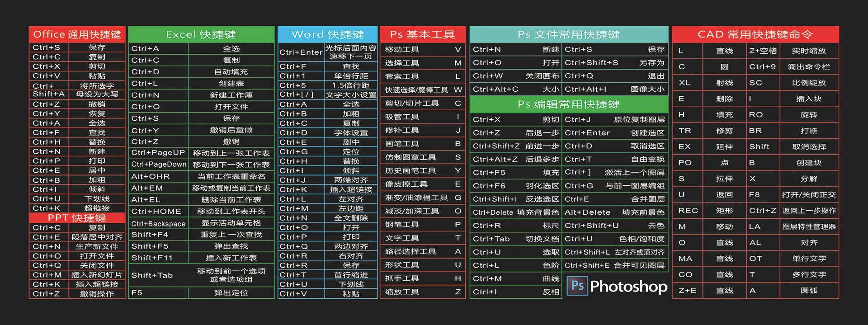868x325 pixels.
Task: Click the 'CAD 常用快捷键命令' header
Action: tap(755, 34)
